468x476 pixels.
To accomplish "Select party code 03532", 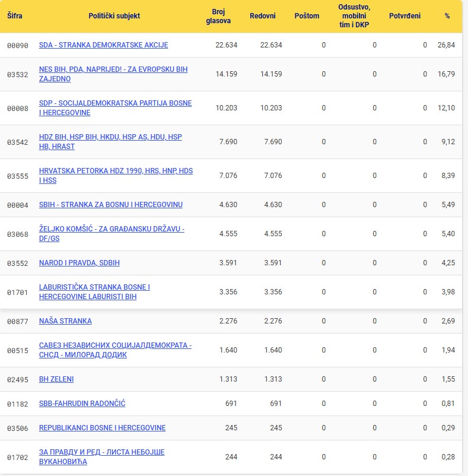I will [18, 75].
